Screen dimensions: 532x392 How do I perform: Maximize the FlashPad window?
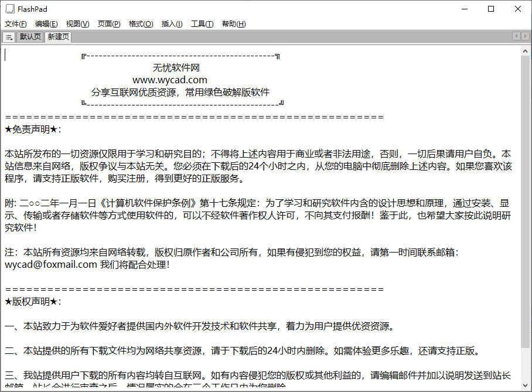point(491,9)
